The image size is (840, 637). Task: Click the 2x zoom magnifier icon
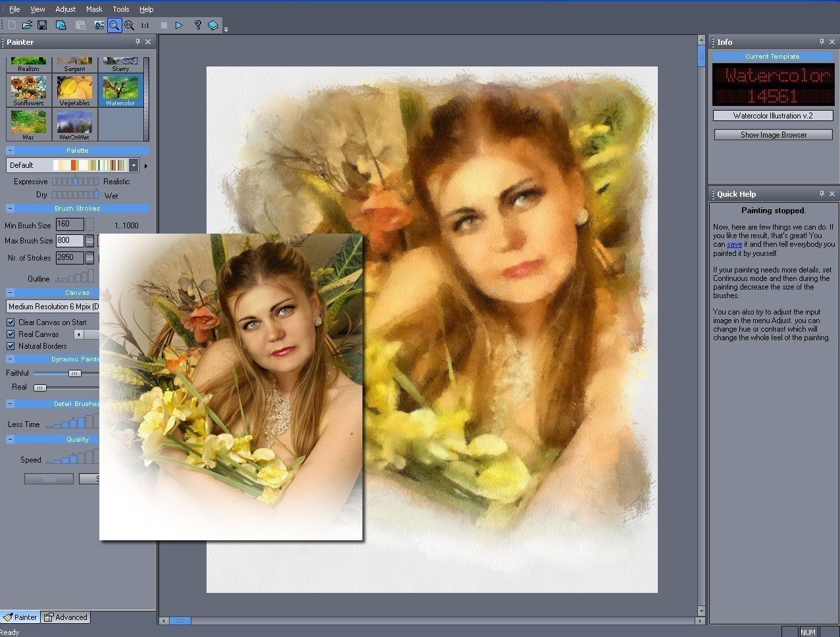tap(130, 25)
